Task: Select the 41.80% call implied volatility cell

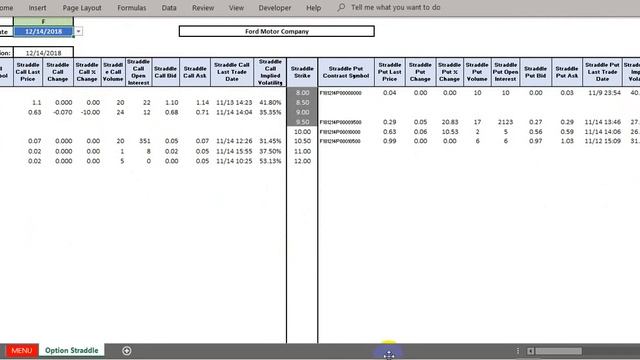Action: 270,102
